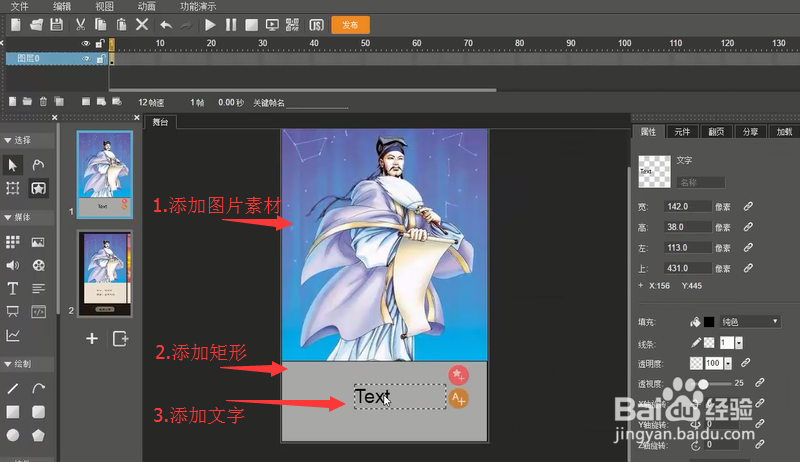
Task: Pause the animation
Action: point(231,25)
